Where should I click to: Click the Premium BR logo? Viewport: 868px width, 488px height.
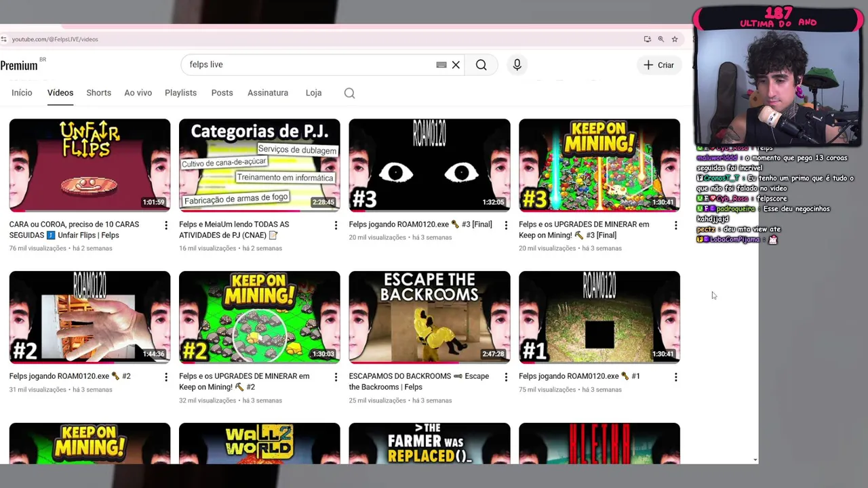[22, 64]
